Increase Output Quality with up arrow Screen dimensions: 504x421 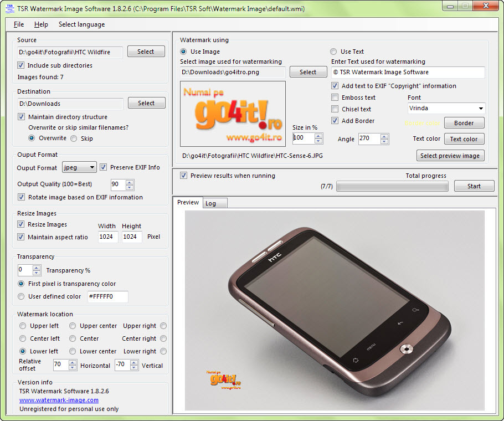coord(130,182)
